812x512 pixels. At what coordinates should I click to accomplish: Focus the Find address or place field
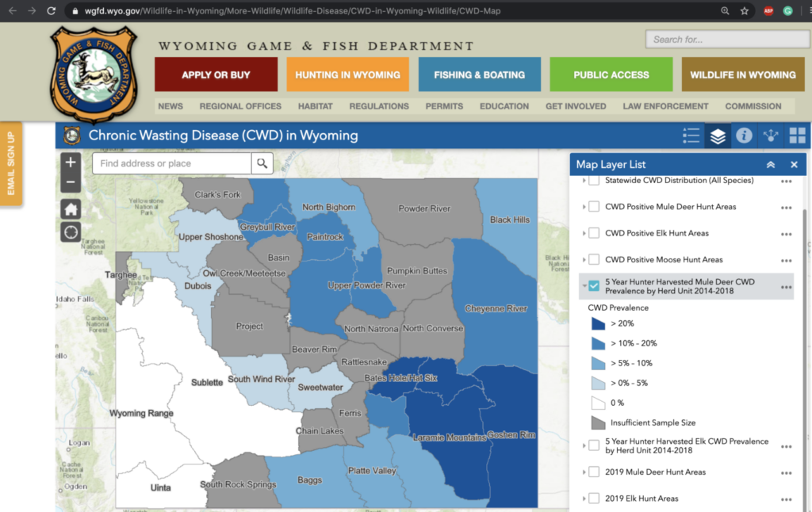point(172,163)
